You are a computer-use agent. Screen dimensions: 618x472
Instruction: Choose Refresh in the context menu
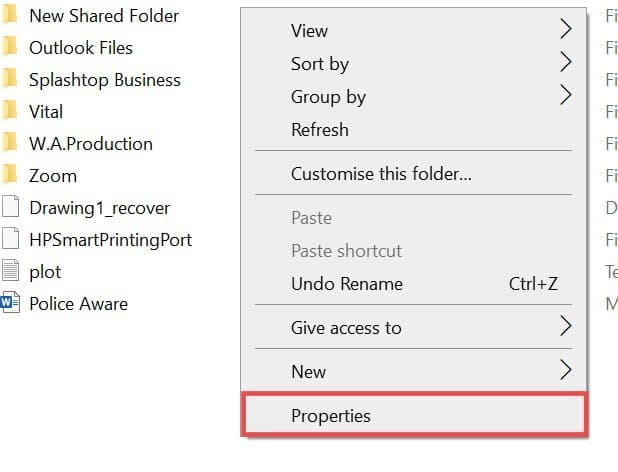click(x=320, y=129)
